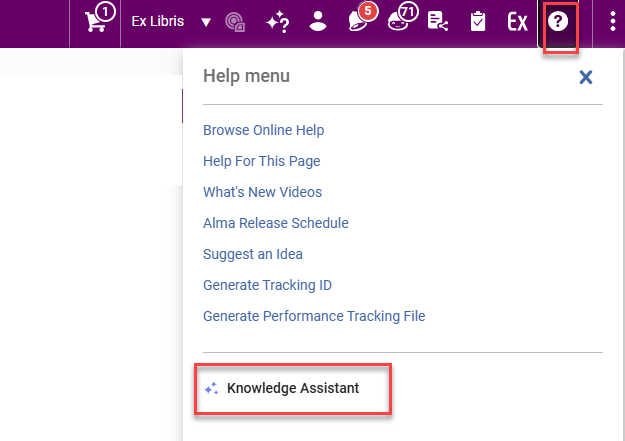Close the Help menu panel
Screen dimensions: 625x441
(586, 77)
